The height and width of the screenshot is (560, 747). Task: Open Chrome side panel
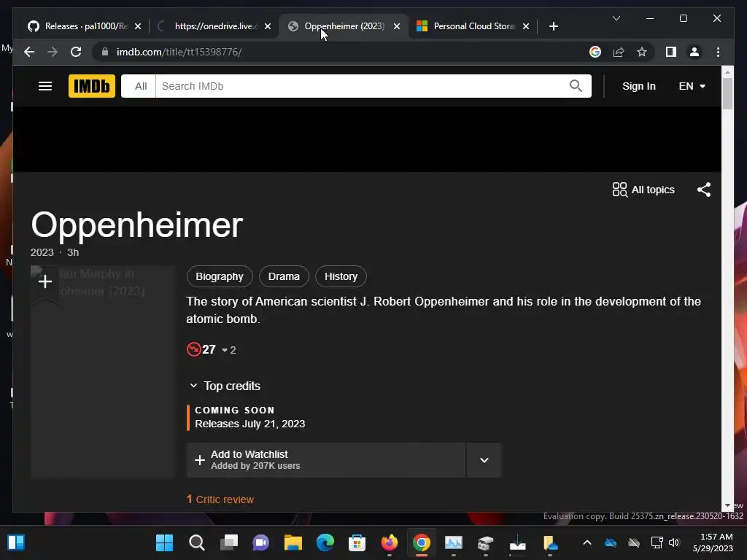tap(671, 52)
